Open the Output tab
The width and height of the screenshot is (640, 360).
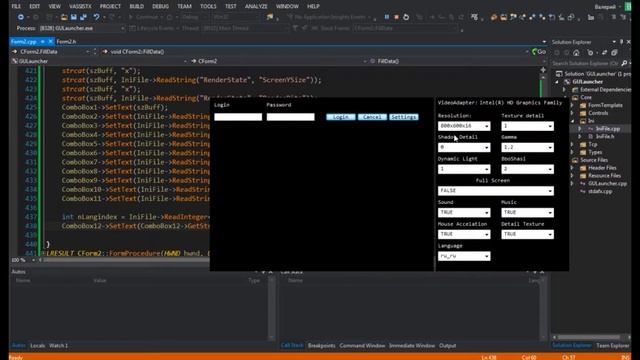coord(447,345)
